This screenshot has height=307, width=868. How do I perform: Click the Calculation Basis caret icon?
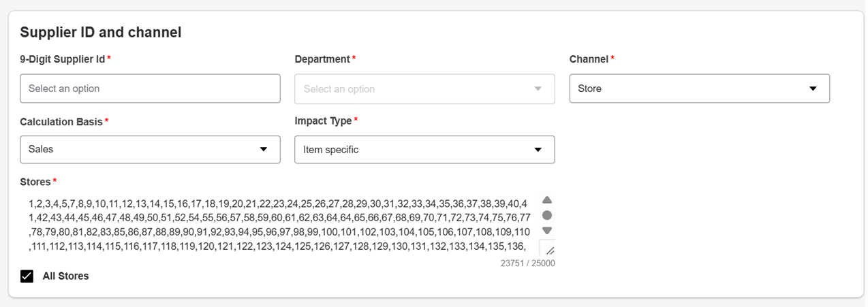(x=264, y=150)
